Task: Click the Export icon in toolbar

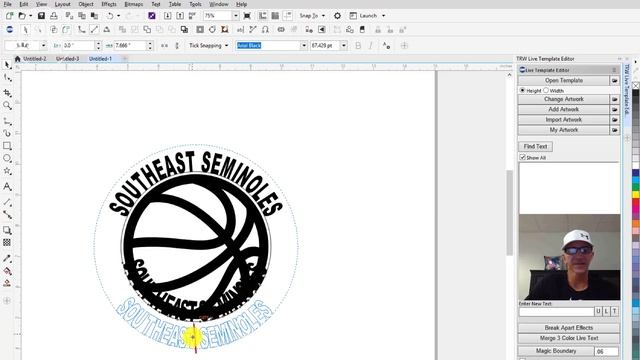Action: (x=180, y=16)
